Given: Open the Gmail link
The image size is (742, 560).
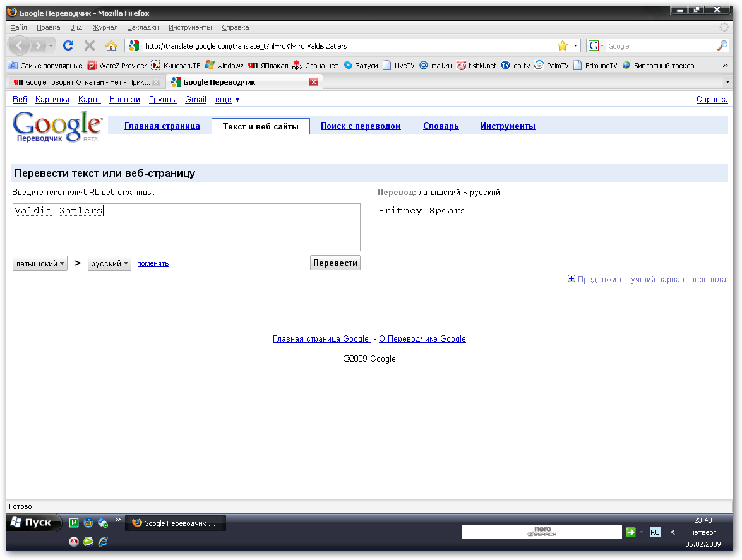Looking at the screenshot, I should coord(195,99).
